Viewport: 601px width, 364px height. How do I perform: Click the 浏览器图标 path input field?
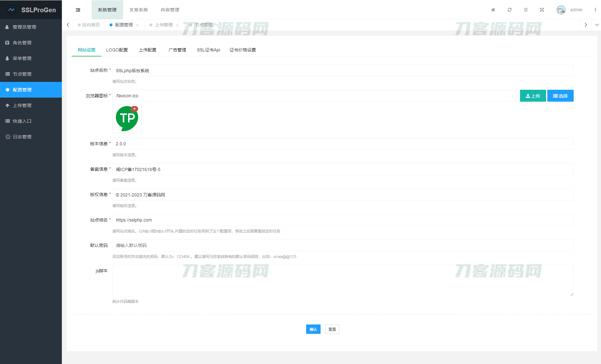click(316, 96)
